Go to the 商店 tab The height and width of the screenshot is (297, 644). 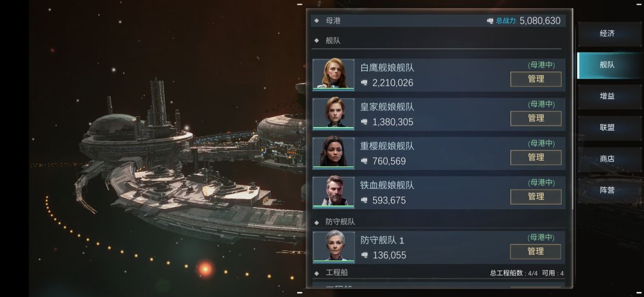pos(607,159)
